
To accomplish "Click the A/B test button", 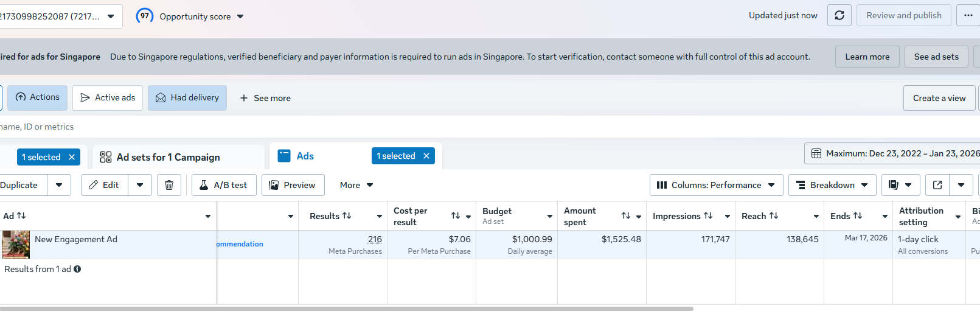I will [x=223, y=185].
